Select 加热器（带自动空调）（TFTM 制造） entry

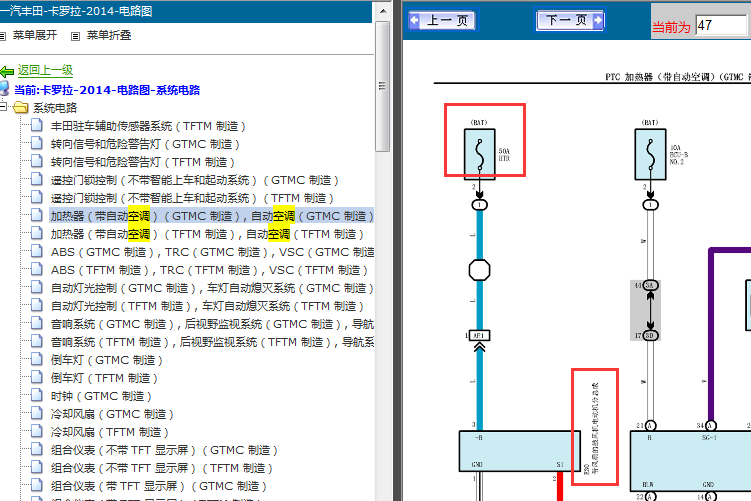click(x=207, y=234)
